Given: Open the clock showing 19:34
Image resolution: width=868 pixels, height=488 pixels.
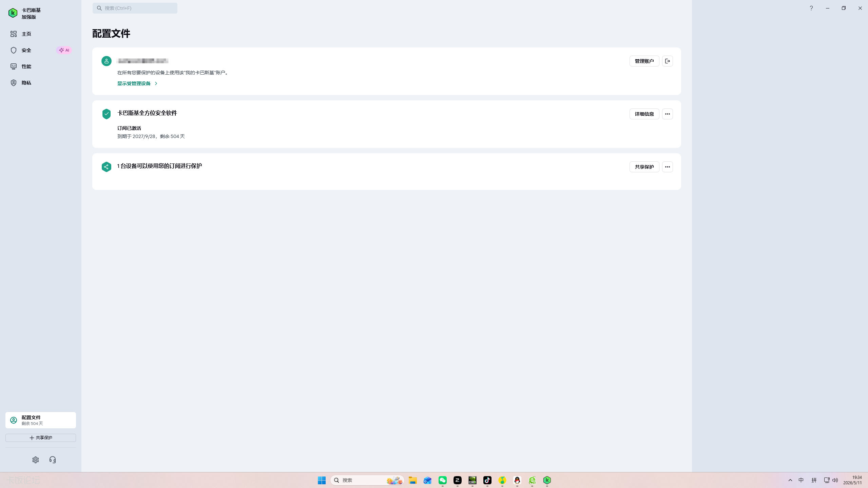Looking at the screenshot, I should pos(852,480).
